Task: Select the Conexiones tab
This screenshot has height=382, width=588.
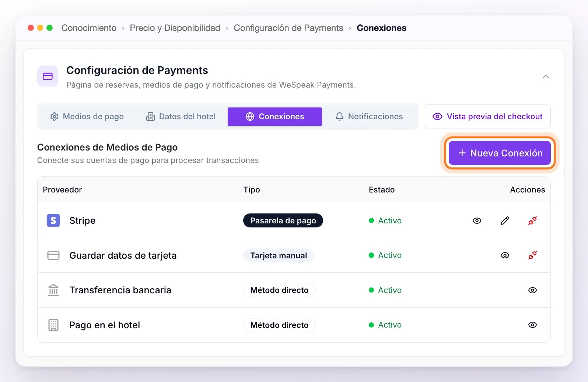Action: [x=275, y=117]
